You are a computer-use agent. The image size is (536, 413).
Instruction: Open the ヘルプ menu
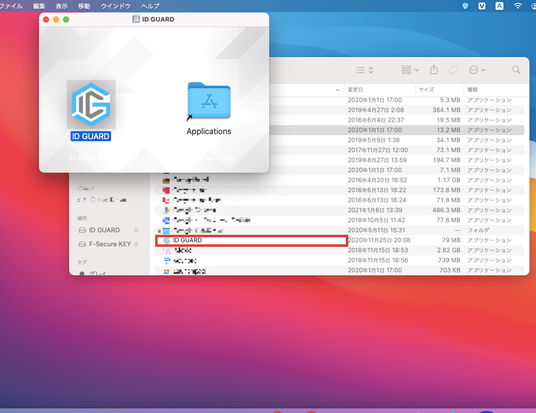click(x=150, y=6)
